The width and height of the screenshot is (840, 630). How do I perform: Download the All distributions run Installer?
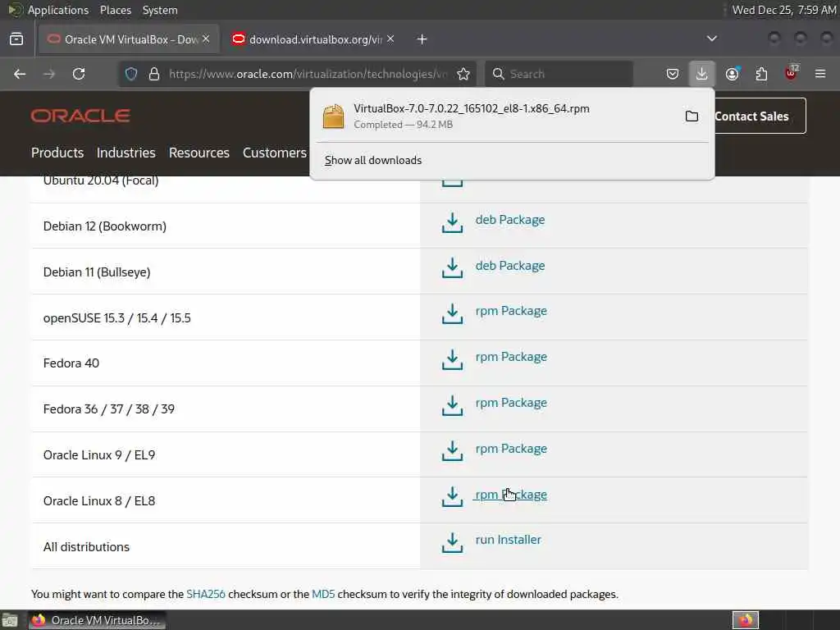click(x=509, y=540)
